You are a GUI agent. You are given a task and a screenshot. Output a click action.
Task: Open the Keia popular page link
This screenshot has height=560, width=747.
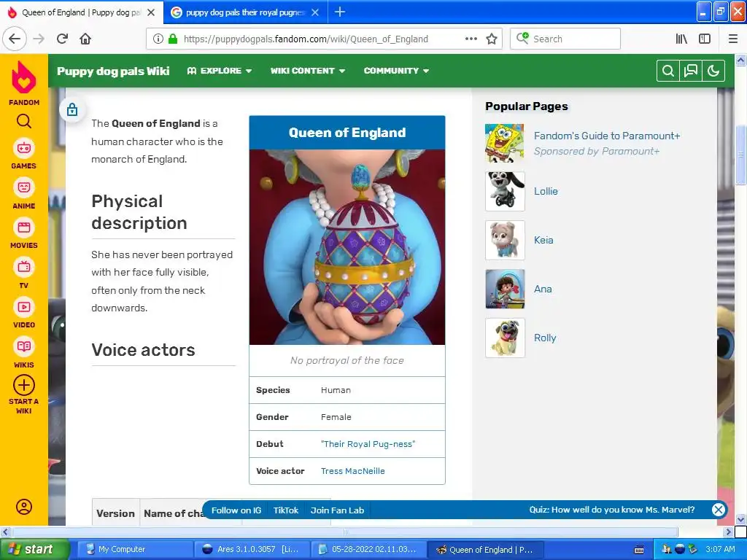tap(543, 240)
